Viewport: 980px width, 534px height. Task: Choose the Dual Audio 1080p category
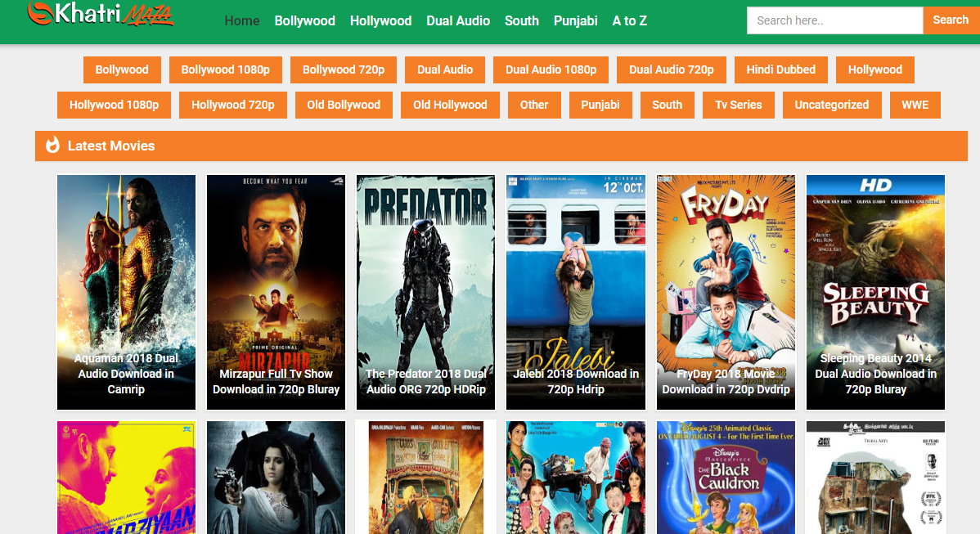pyautogui.click(x=551, y=70)
